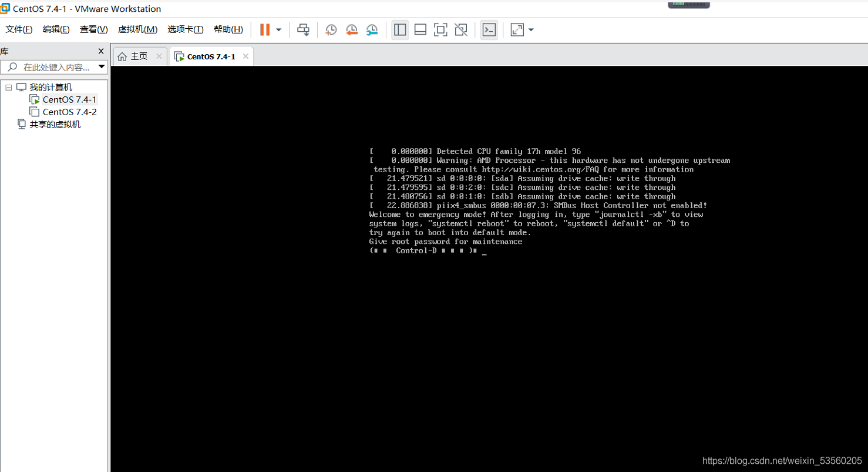Click the Send Ctrl+Alt+Del icon
Screen dimensions: 868x472
[x=303, y=30]
